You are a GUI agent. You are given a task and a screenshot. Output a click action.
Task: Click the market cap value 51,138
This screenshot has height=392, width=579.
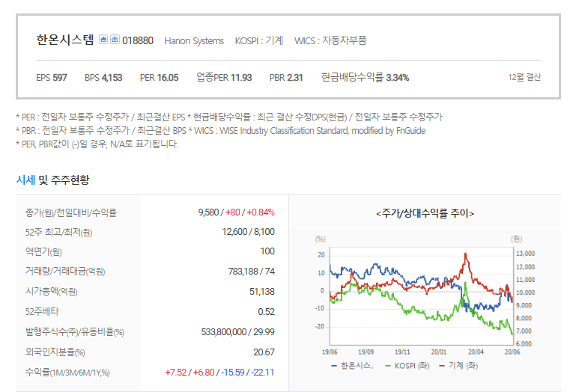262,292
